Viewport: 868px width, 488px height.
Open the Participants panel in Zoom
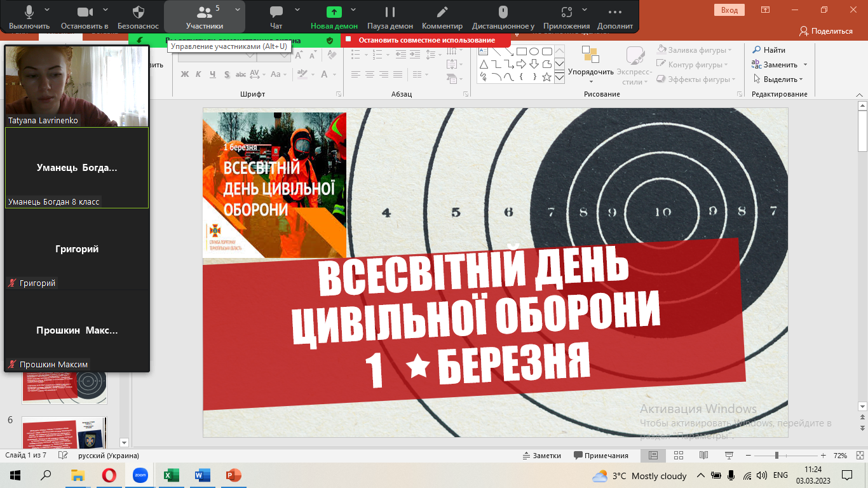[x=205, y=17]
